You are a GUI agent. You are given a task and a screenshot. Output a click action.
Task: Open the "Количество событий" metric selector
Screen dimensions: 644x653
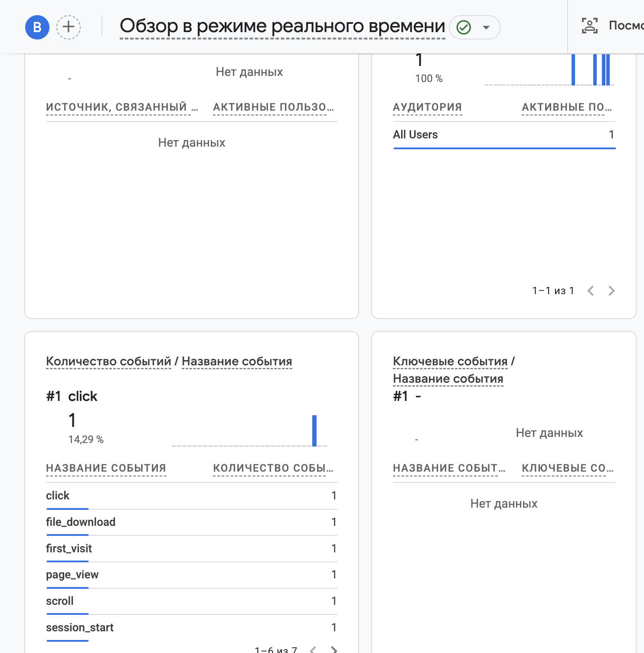[x=108, y=361]
